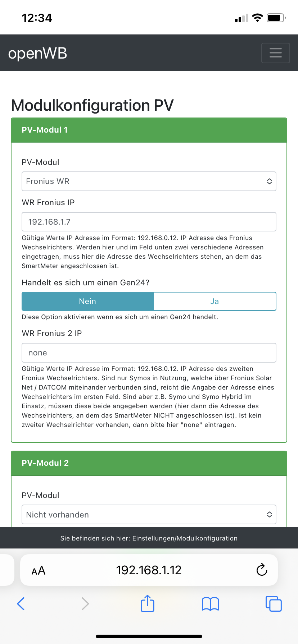Open Safari bookmarks book icon
The width and height of the screenshot is (298, 644).
point(210,604)
